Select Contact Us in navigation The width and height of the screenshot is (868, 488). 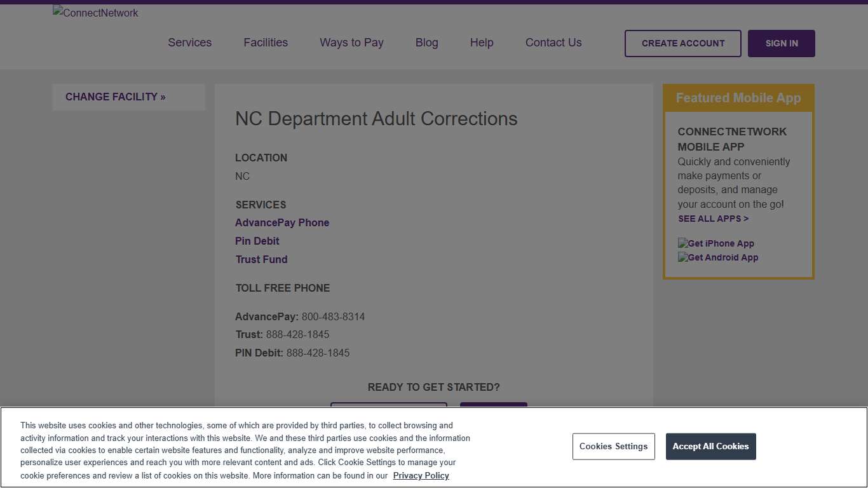coord(553,43)
